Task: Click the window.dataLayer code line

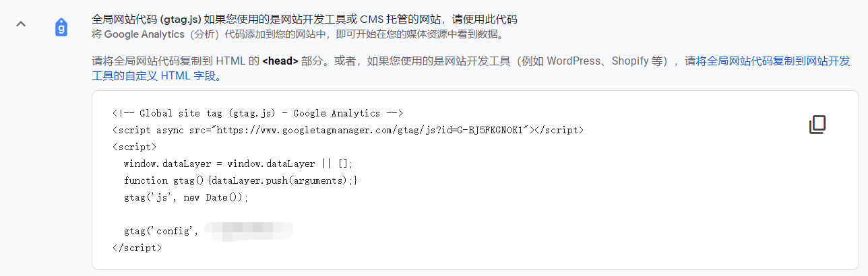Action: [238, 164]
